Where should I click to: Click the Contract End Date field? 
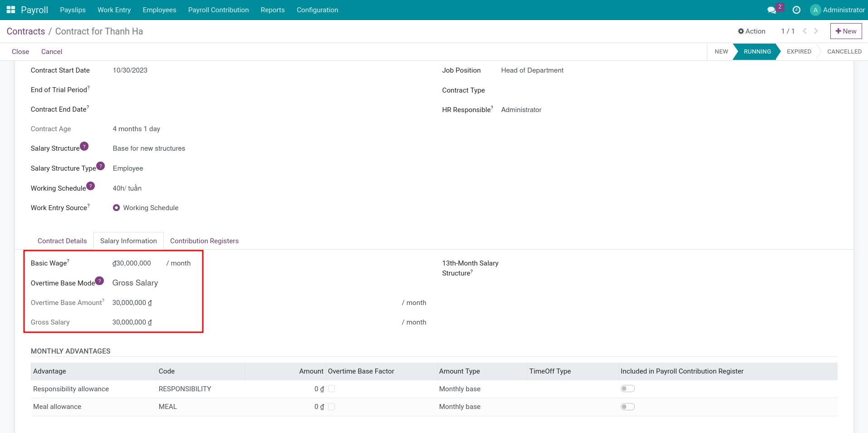click(x=270, y=109)
